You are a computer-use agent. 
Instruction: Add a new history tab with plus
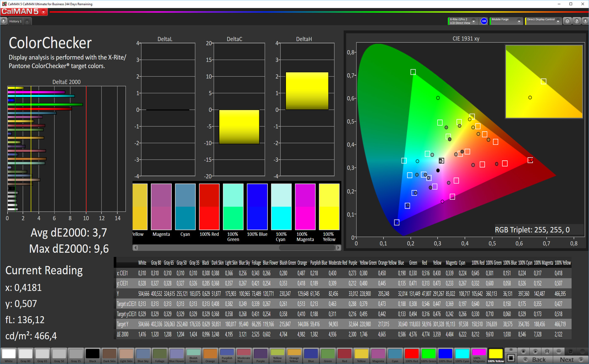coord(27,21)
